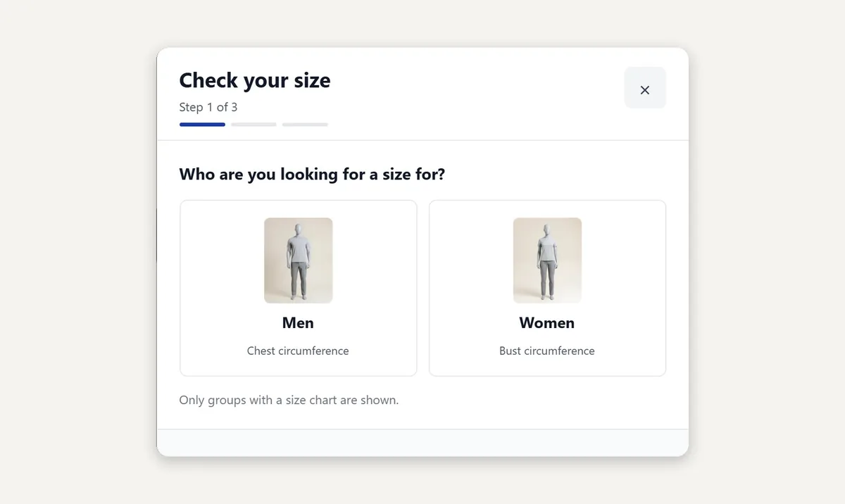Select the Men size group card
This screenshot has width=845, height=504.
click(299, 288)
